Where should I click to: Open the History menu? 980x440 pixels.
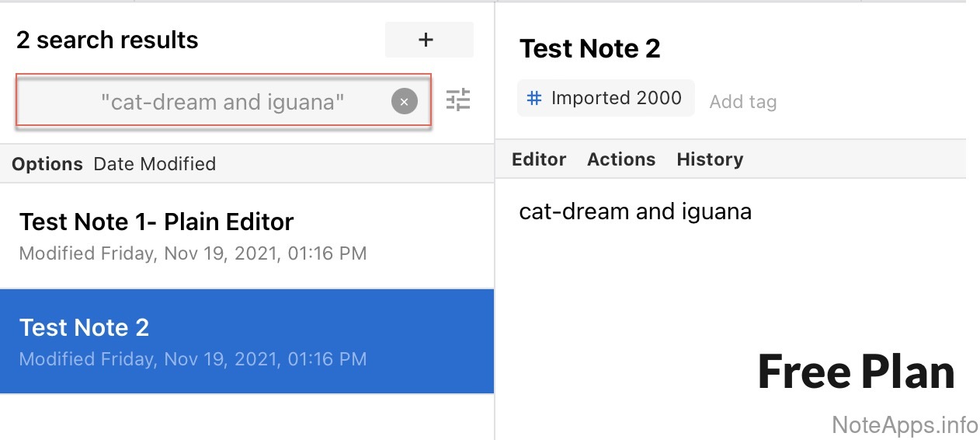click(x=710, y=159)
